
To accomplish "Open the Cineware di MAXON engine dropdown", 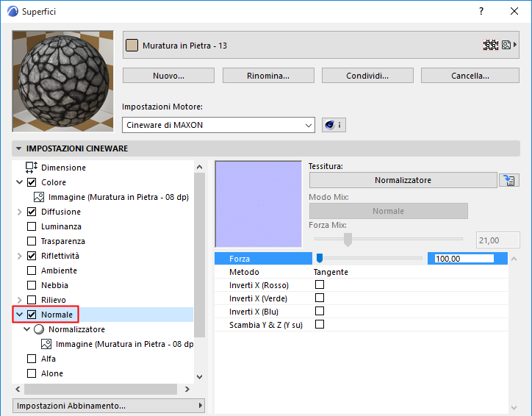I will (x=218, y=125).
